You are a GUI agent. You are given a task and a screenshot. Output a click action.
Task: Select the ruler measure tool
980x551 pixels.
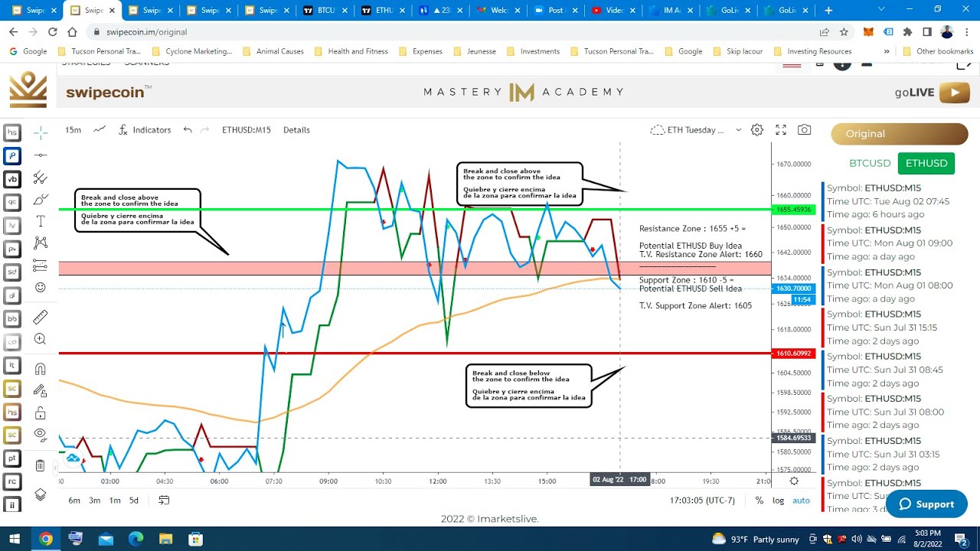(x=41, y=317)
